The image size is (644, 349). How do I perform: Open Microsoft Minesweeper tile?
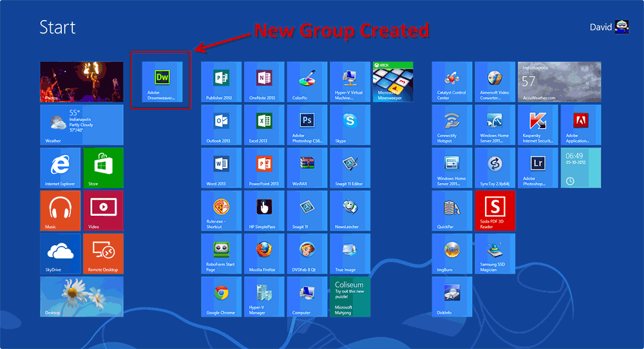tap(393, 82)
